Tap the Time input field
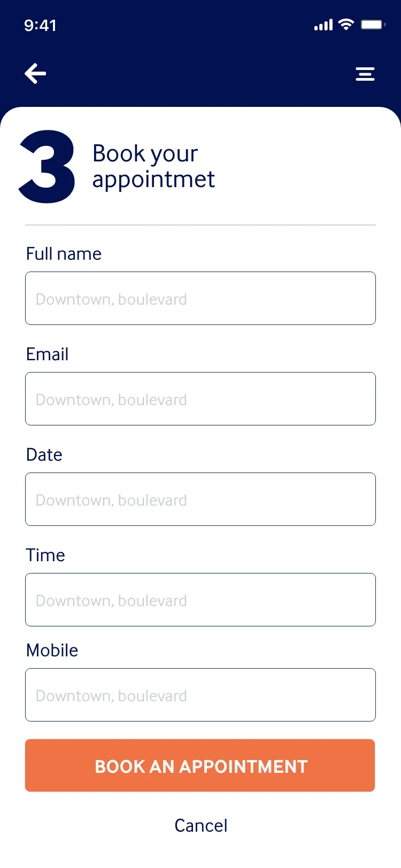 click(200, 600)
